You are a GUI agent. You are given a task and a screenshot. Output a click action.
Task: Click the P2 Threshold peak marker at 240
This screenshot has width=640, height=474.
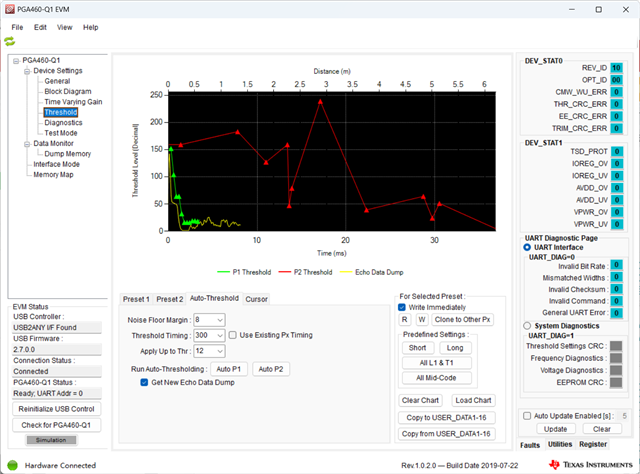(x=320, y=102)
